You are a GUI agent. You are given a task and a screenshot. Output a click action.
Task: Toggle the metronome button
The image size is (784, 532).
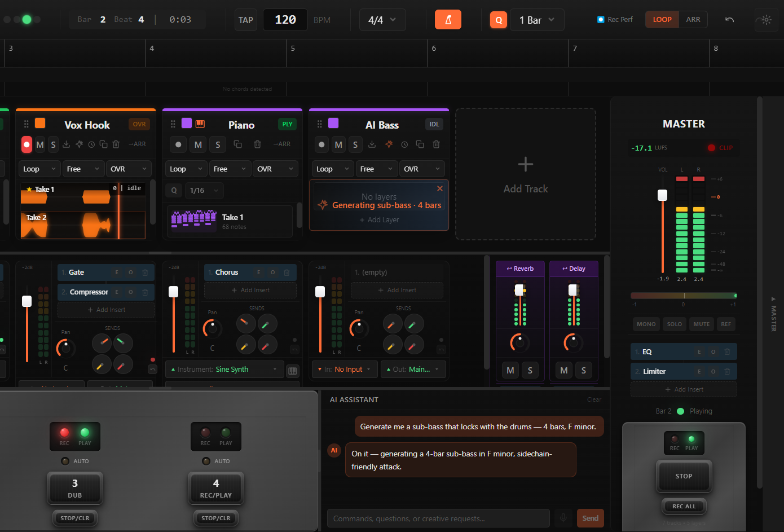(448, 20)
